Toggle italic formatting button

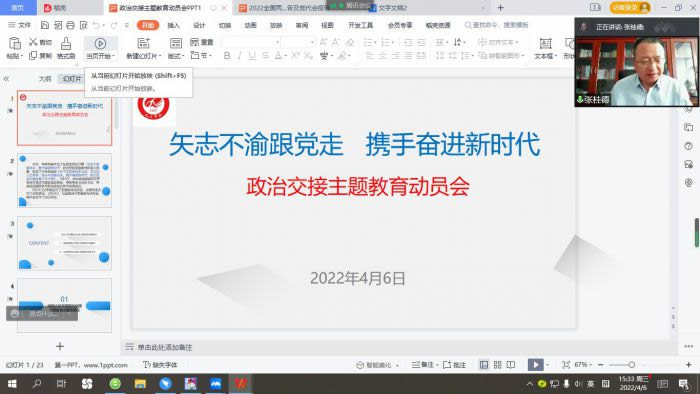(x=240, y=56)
